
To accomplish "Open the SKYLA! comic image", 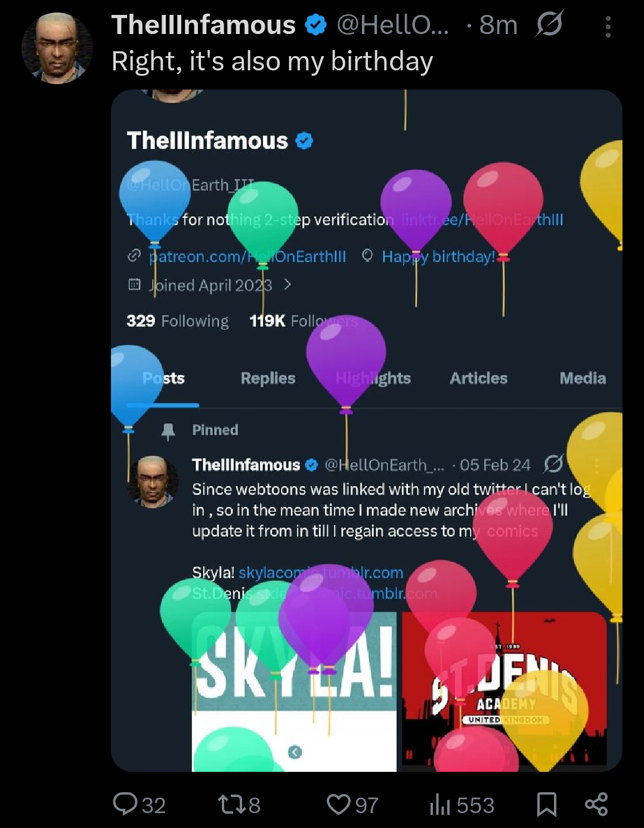I will [294, 691].
